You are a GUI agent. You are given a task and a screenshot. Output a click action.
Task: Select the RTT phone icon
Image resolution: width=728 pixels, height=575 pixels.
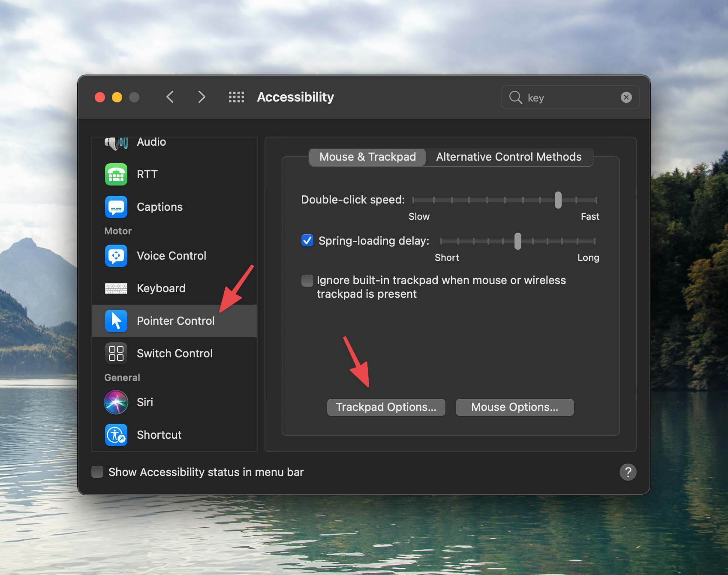[x=116, y=174]
